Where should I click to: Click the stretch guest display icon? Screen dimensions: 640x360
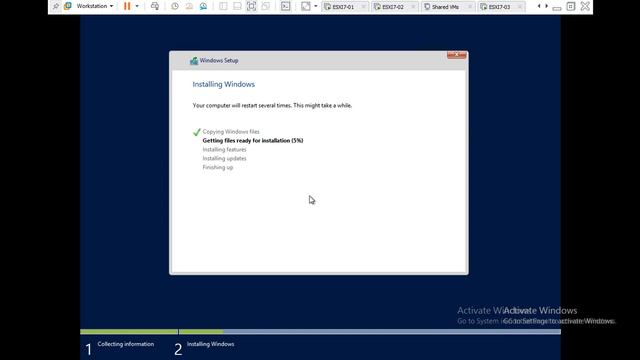coord(306,6)
